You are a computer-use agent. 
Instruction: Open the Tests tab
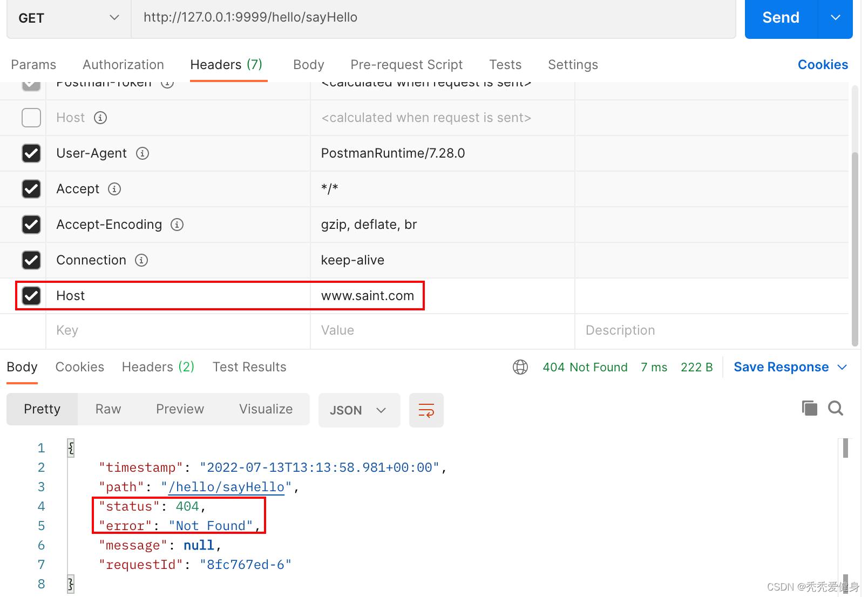[x=505, y=65]
